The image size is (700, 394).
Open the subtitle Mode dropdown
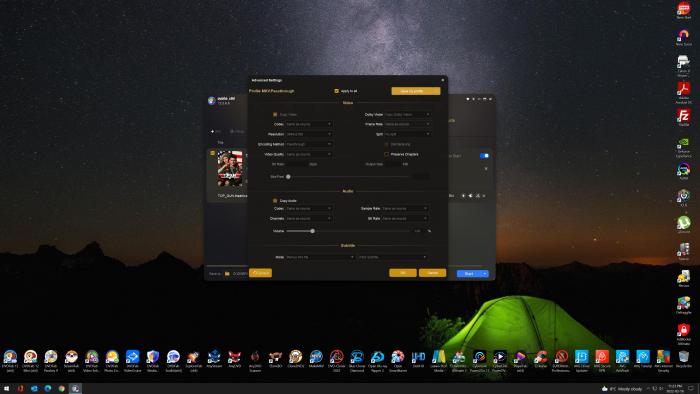click(x=320, y=257)
